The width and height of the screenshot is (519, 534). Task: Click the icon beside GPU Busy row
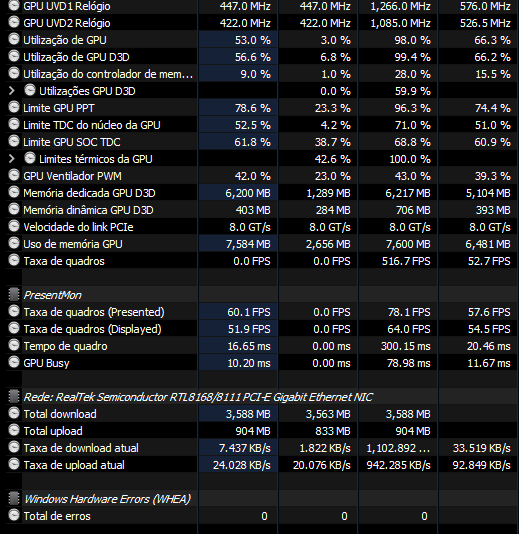(14, 363)
